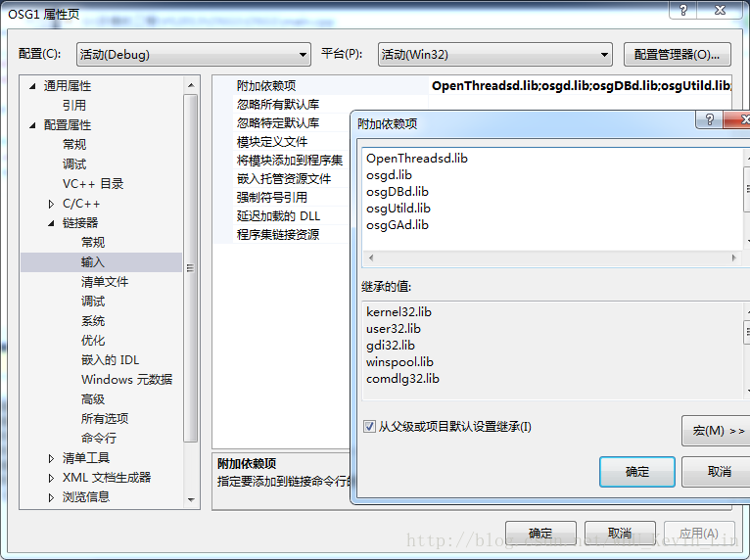Expand the XML 文档生成器 tree node
This screenshot has height=560, width=750.
(51, 478)
